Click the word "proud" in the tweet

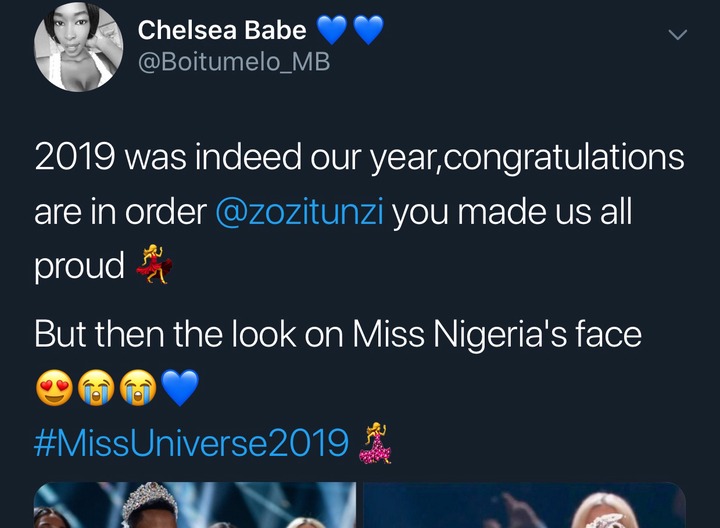[80, 267]
